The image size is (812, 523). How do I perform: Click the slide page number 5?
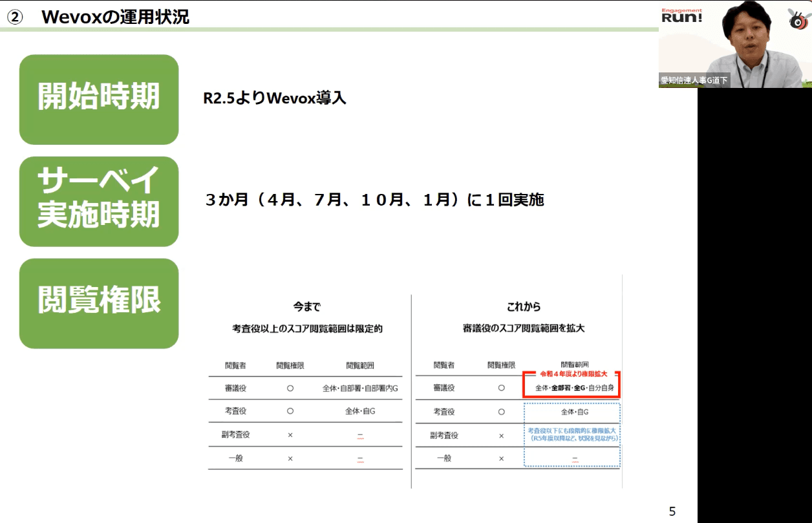coord(672,511)
